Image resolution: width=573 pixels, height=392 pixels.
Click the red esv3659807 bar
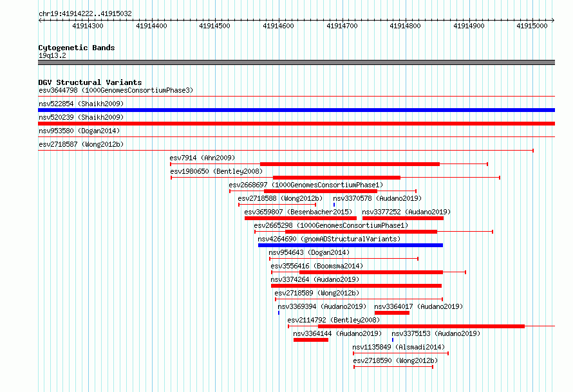[x=301, y=218]
